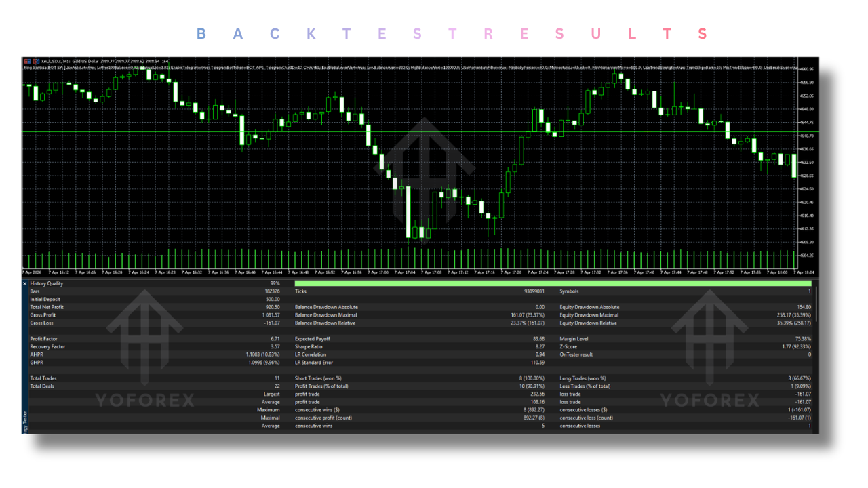
Task: Click the AHPR value '1.1083 (10.83%)'
Action: [263, 354]
